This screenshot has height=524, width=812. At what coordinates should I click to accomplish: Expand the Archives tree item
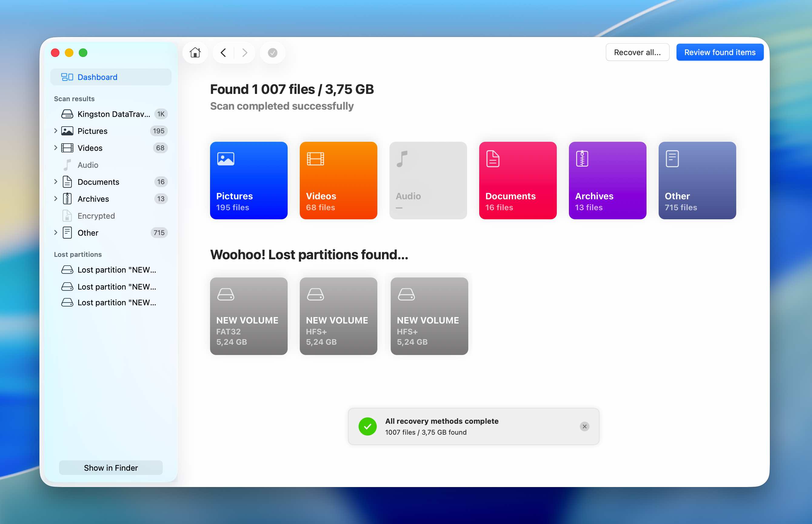pyautogui.click(x=55, y=199)
